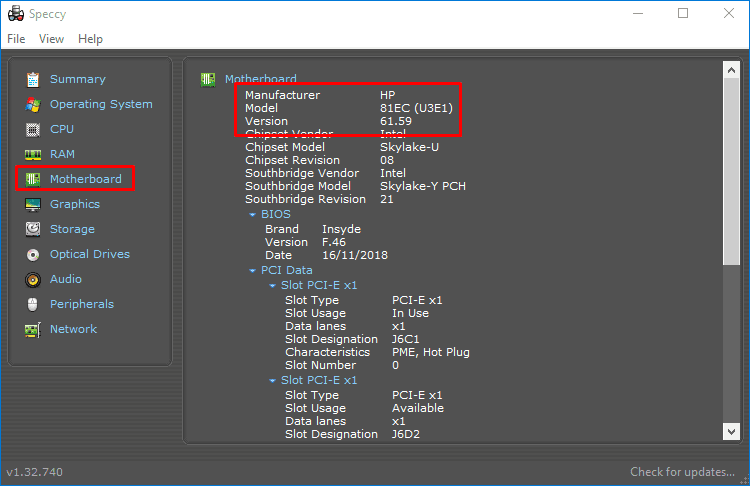Click the Network card icon
Viewport: 750px width, 486px height.
[x=33, y=330]
